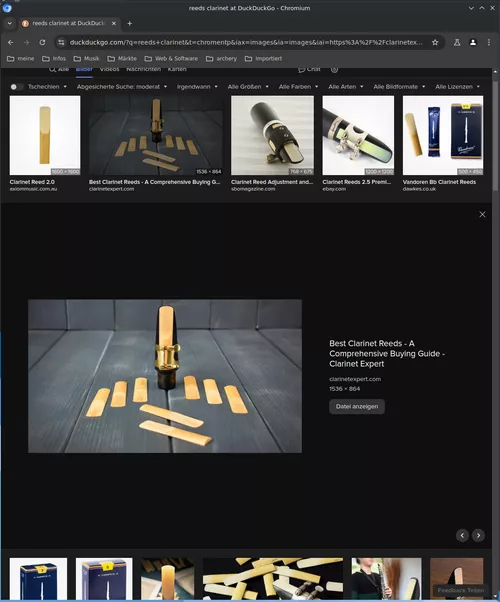Viewport: 500px width, 602px height.
Task: Open the Clarinet Reed 2.0 thumbnail
Action: [45, 136]
